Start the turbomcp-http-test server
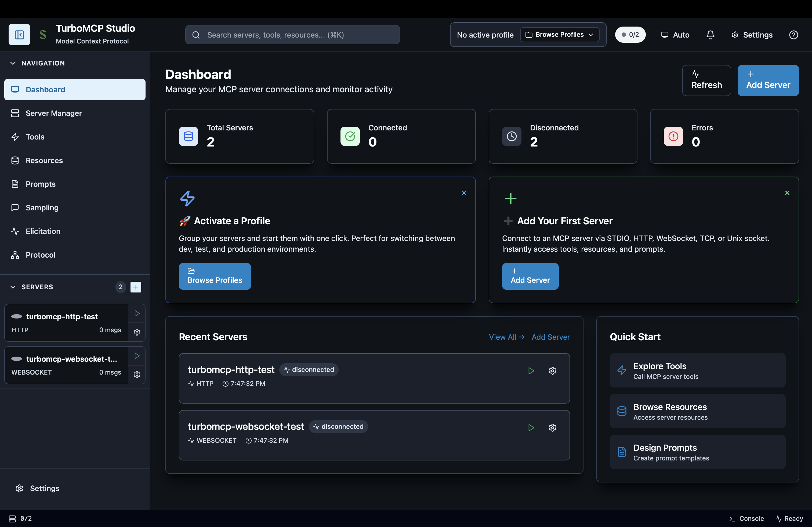The height and width of the screenshot is (527, 812). click(136, 314)
